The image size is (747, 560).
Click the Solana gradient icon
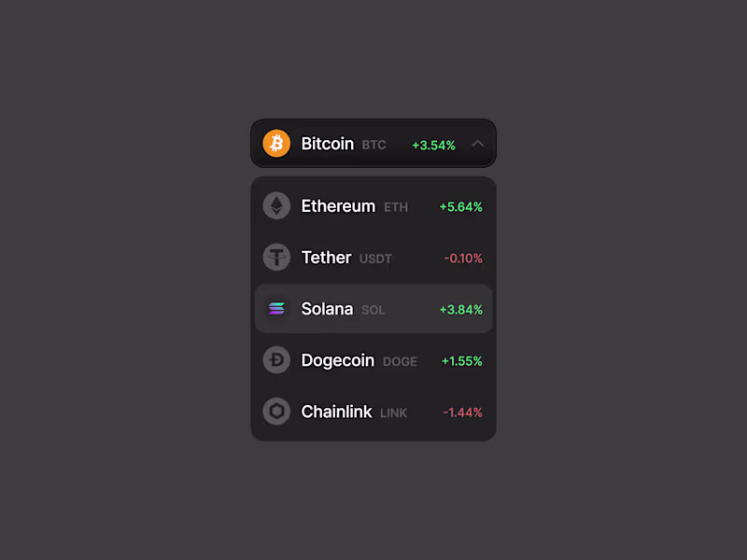[x=276, y=309]
